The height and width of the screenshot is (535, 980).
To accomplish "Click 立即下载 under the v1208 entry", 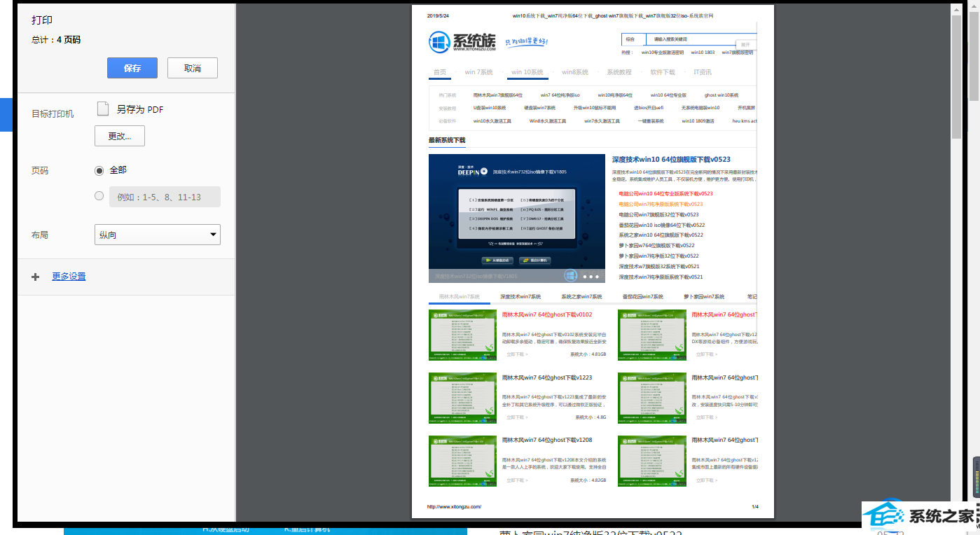I will coord(517,480).
